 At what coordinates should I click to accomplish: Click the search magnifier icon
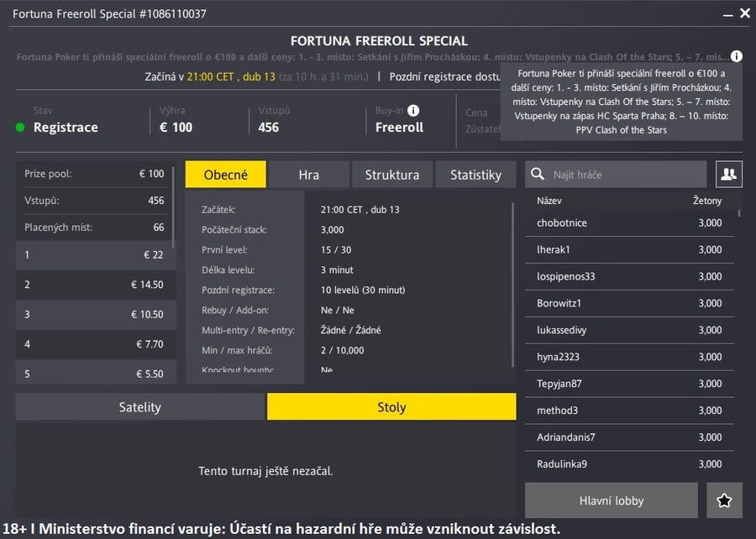click(538, 174)
